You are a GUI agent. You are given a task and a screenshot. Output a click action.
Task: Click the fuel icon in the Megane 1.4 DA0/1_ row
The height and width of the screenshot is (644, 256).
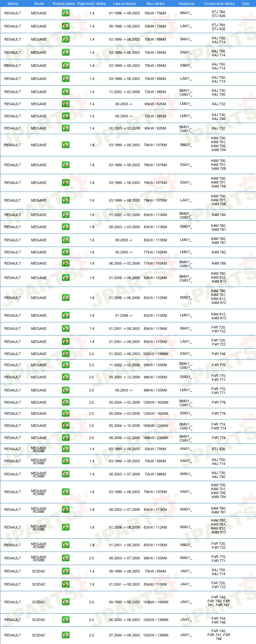[66, 52]
